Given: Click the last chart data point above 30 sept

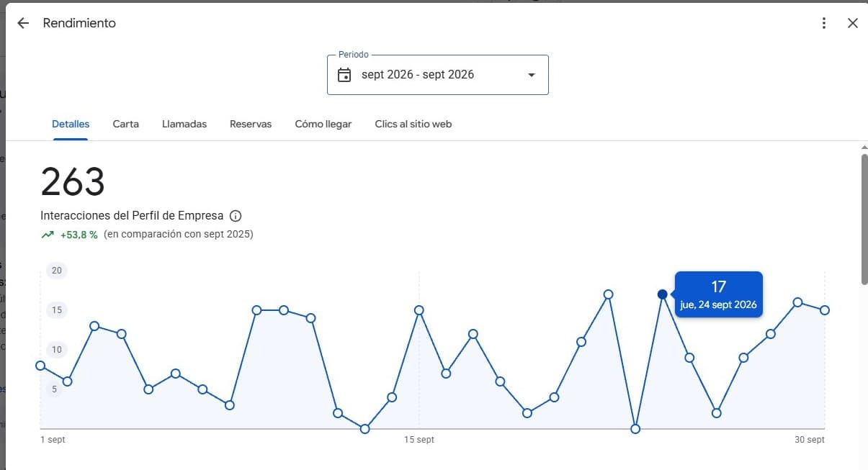Looking at the screenshot, I should tap(825, 310).
